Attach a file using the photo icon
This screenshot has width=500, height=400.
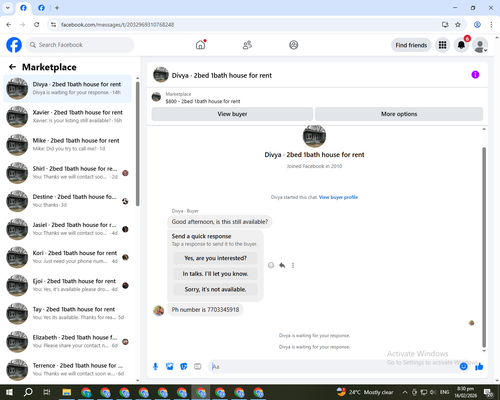click(x=170, y=367)
